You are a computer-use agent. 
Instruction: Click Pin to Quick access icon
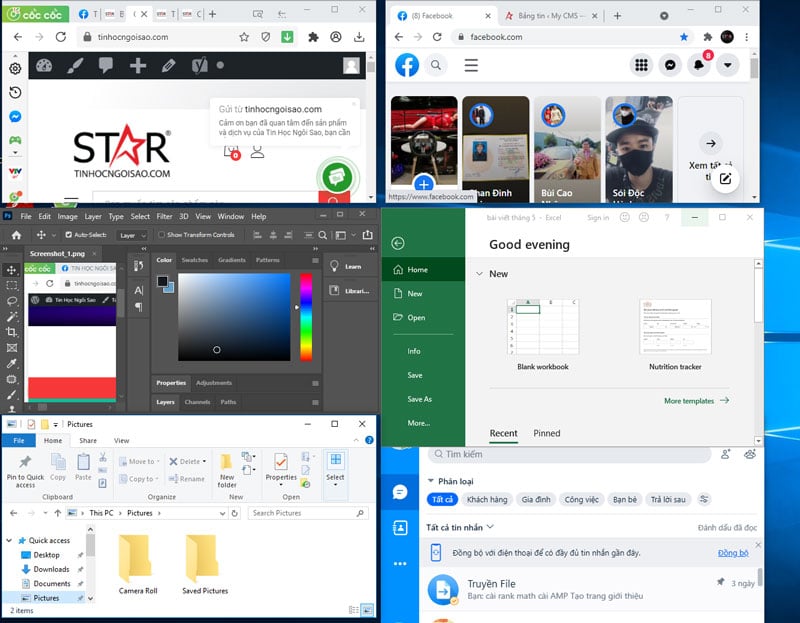point(24,462)
